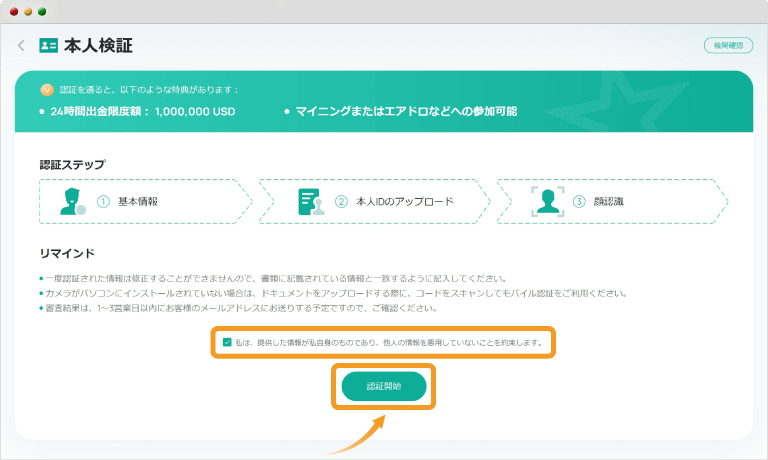Click the ID document upload icon in step 2
Screen dimensions: 768x460
pos(312,201)
